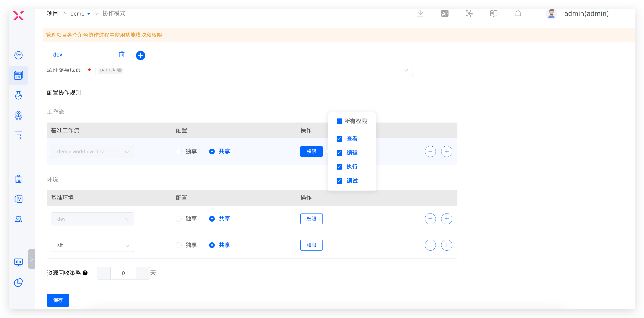Viewport: 644px width, 318px height.
Task: Click the blue plus to add collaboration mode
Action: (141, 55)
